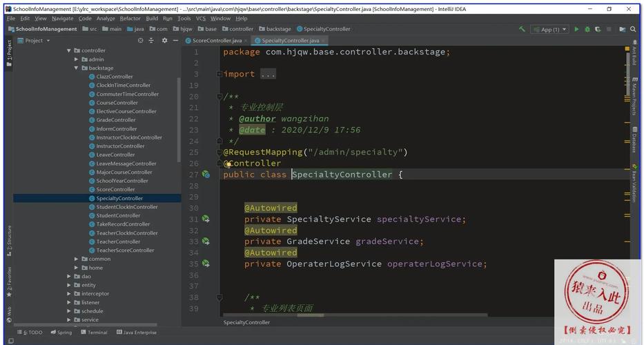Open the Refactor menu
The height and width of the screenshot is (345, 644).
tap(130, 19)
